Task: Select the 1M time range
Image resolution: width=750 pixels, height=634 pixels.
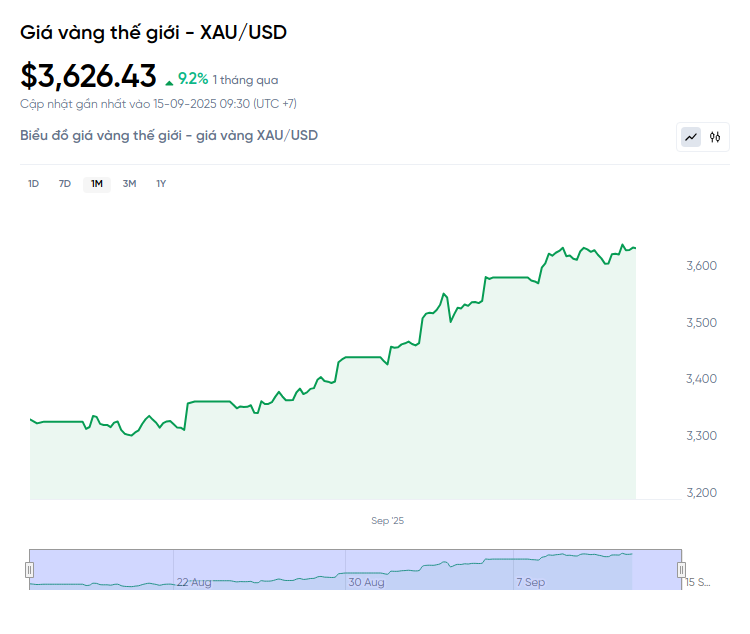Action: (97, 183)
